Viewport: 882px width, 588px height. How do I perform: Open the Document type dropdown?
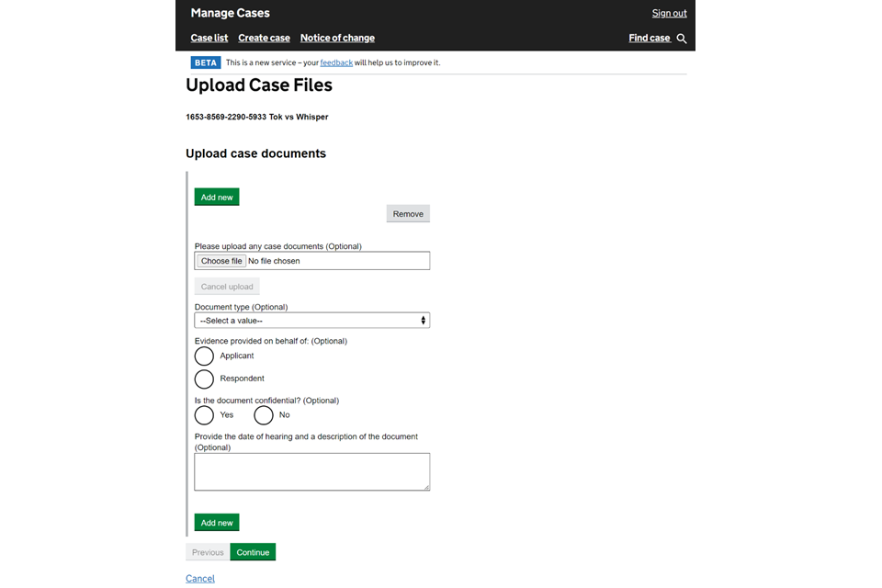(311, 321)
